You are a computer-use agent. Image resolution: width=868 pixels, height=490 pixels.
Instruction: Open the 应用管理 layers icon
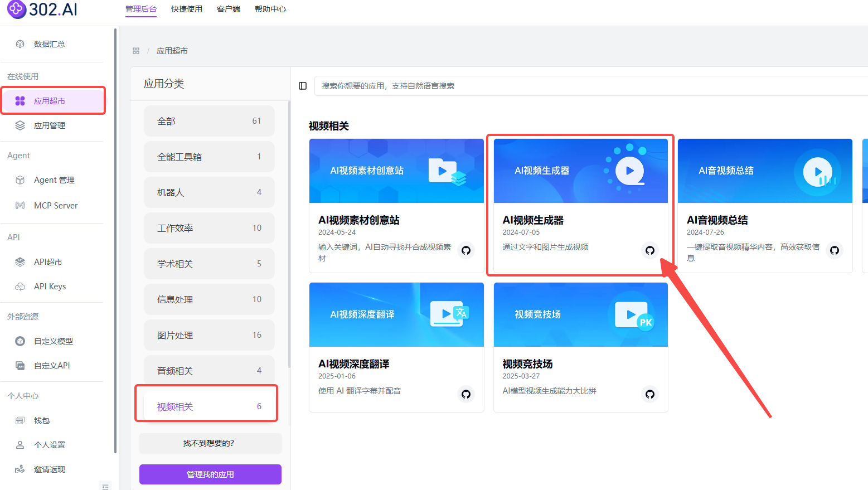(x=20, y=125)
